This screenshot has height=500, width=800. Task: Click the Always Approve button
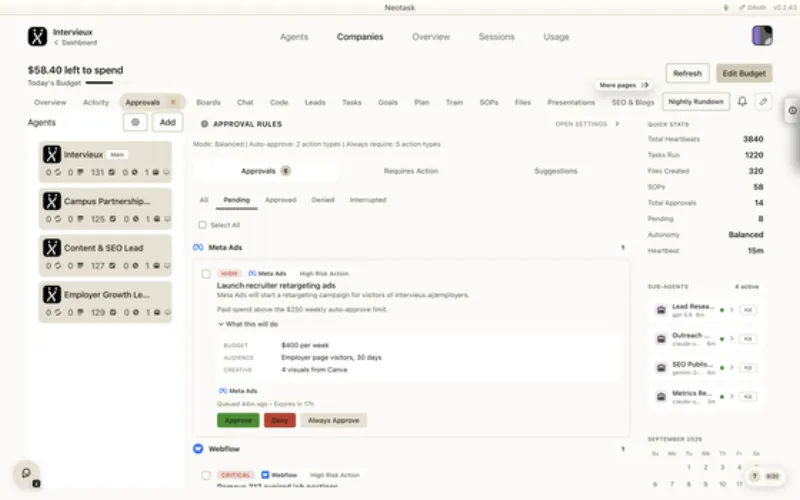point(334,420)
